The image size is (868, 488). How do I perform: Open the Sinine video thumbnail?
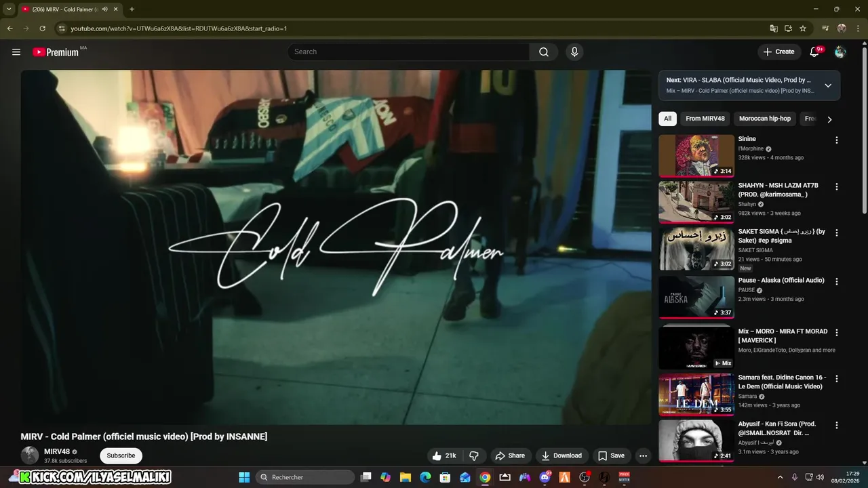[x=696, y=156]
